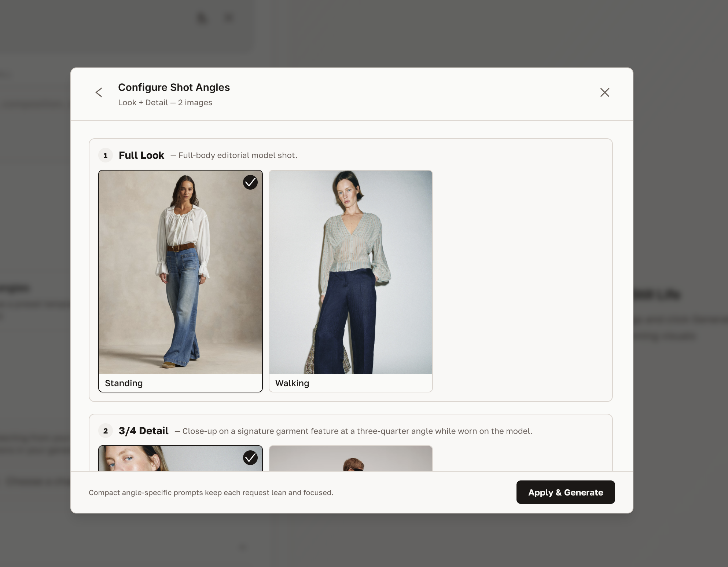Click the 3/4 Detail close-up description text
The image size is (728, 567).
(357, 431)
